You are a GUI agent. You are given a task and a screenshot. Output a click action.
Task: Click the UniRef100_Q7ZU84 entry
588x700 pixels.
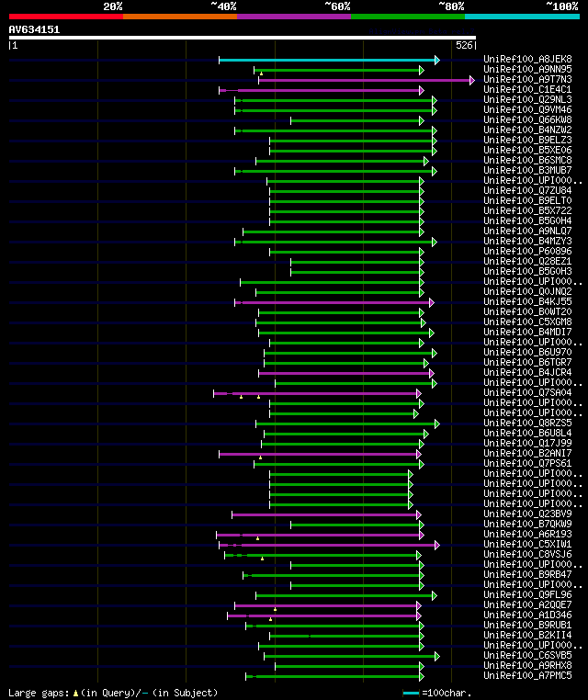pyautogui.click(x=527, y=191)
